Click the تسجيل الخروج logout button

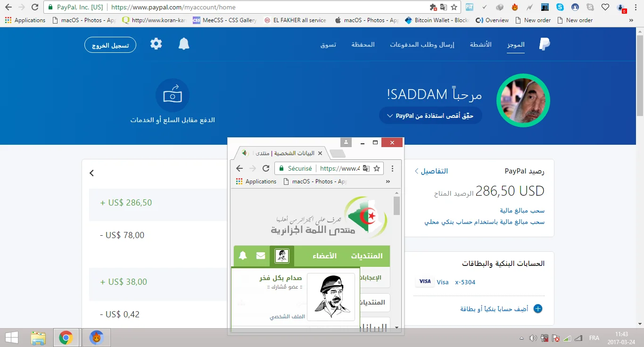(x=110, y=44)
